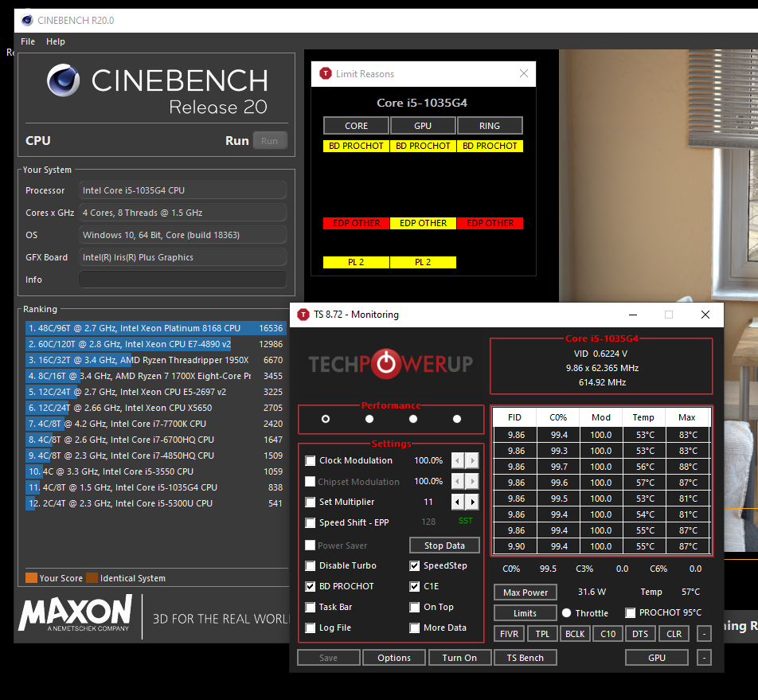Increase Set Multiplier with right arrow
The width and height of the screenshot is (758, 700).
tap(473, 503)
